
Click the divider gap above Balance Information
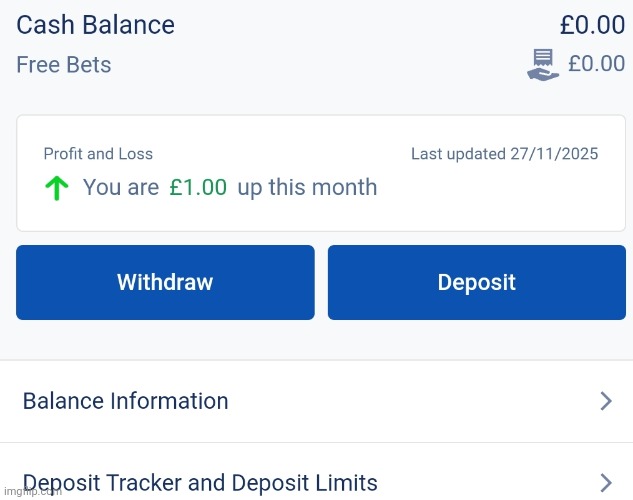point(316,341)
